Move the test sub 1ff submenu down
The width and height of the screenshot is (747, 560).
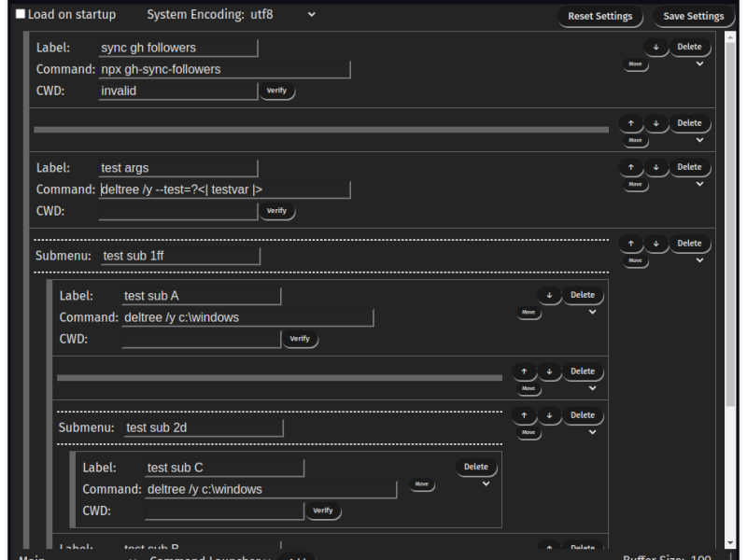pyautogui.click(x=656, y=244)
